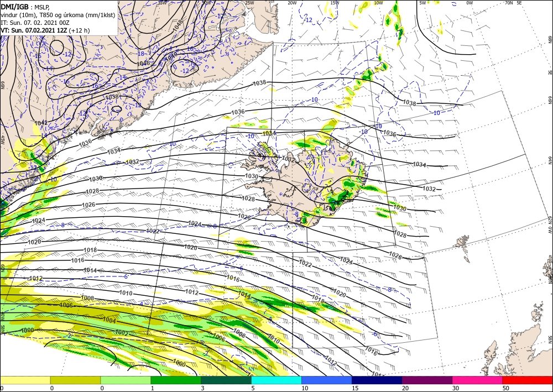Click legend tick value 30
This screenshot has width=553, height=392.
pyautogui.click(x=455, y=388)
